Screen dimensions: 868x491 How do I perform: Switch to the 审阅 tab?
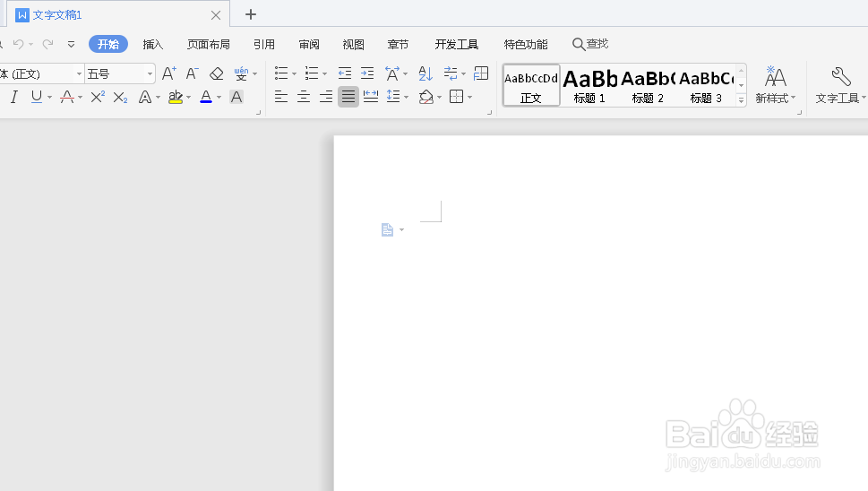click(309, 44)
